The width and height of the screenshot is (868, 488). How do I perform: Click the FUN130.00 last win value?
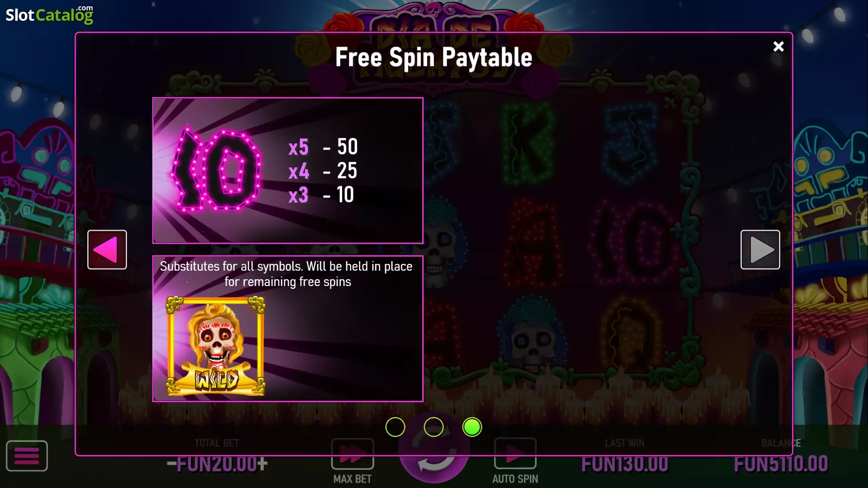pos(625,464)
